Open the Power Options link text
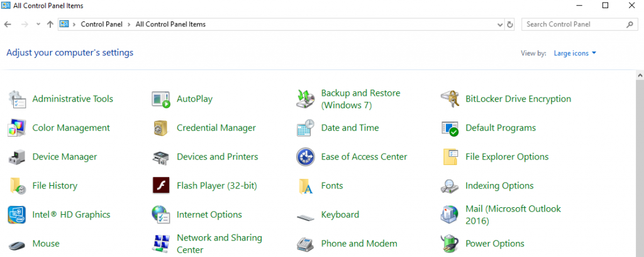The height and width of the screenshot is (257, 644). [495, 243]
